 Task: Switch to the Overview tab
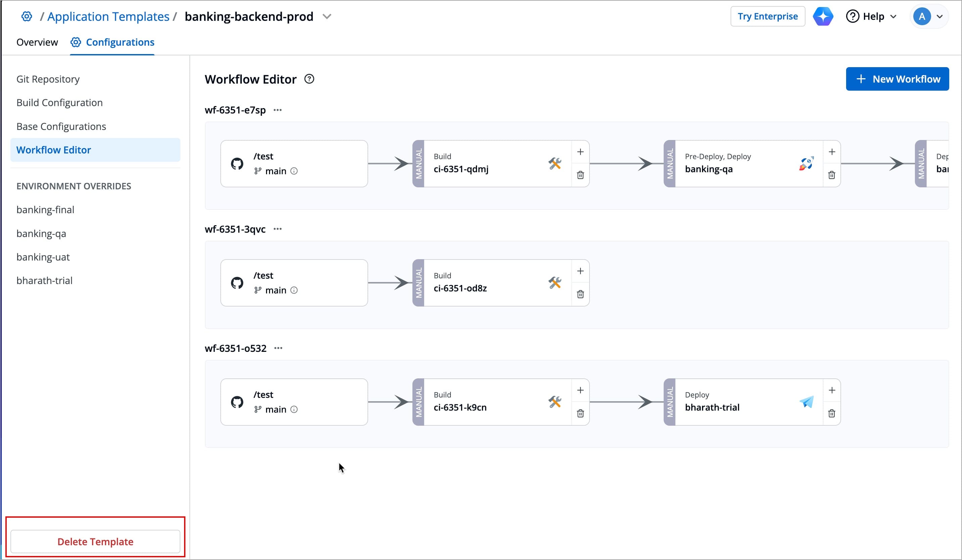coord(37,42)
